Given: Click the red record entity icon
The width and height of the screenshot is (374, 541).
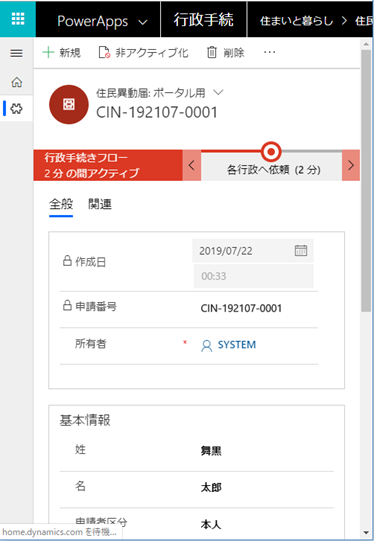Looking at the screenshot, I should pos(69,104).
